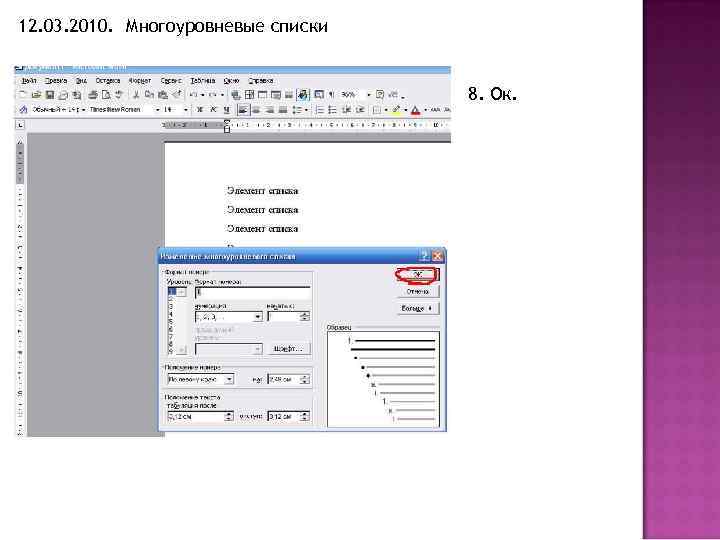Align text right using the toolbar icon

click(270, 110)
